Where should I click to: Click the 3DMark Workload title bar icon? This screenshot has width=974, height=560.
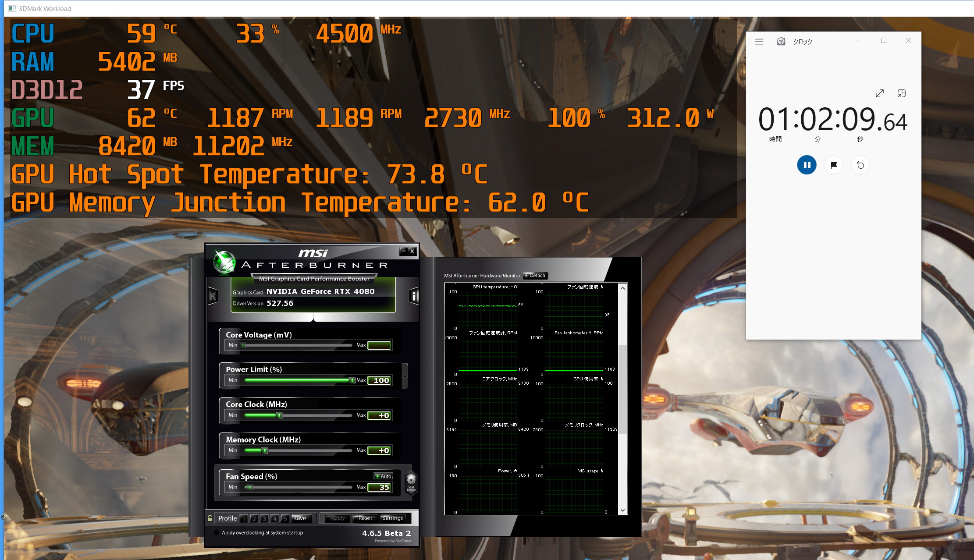click(x=12, y=8)
